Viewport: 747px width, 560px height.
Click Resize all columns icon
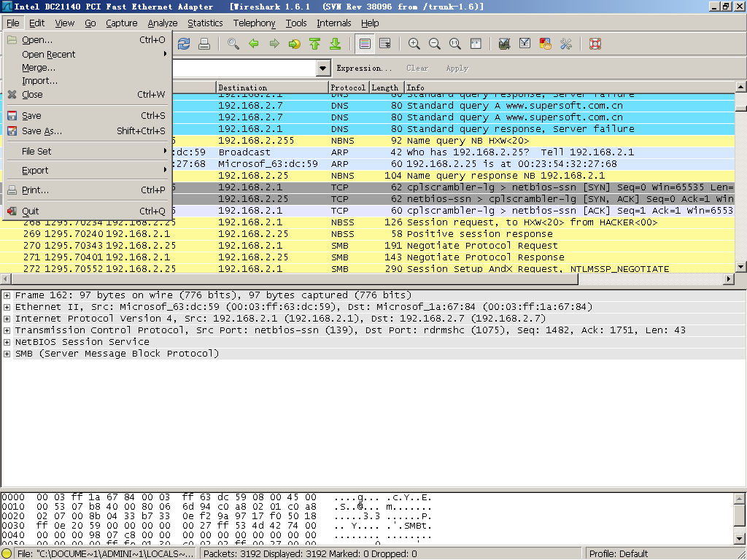[x=476, y=44]
